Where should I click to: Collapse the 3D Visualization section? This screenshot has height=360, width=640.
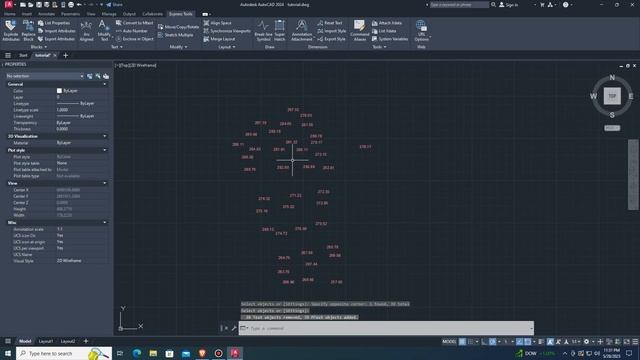[x=105, y=136]
